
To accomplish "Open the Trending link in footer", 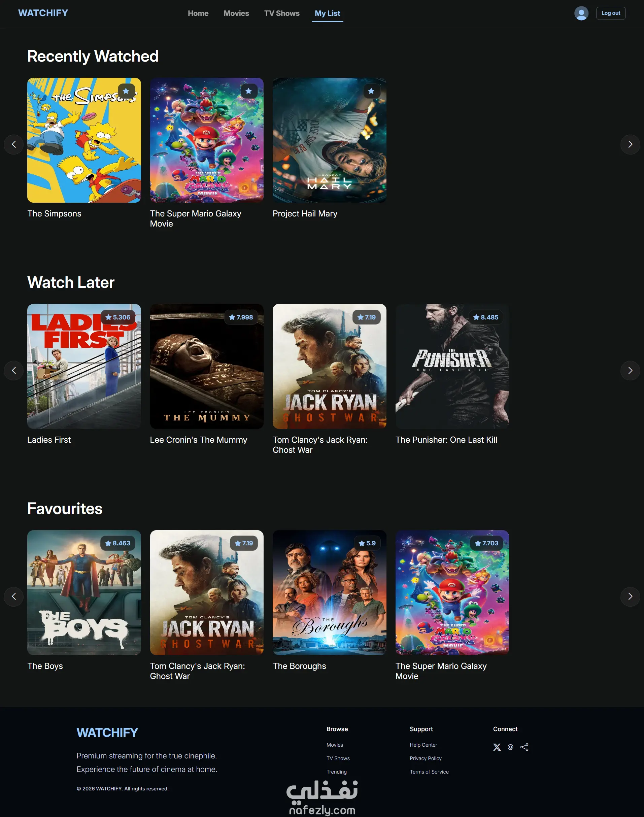I will click(337, 772).
